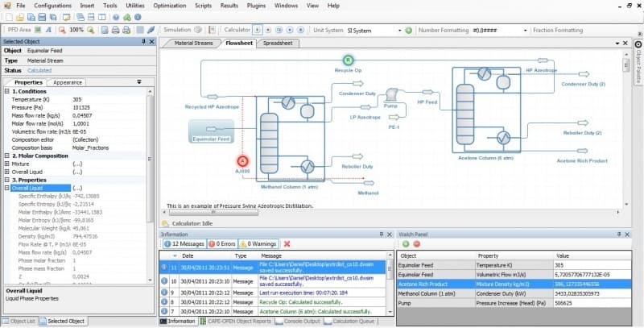Clear messages with the red X icon
Viewport: 644px width, 328px height.
pos(287,243)
